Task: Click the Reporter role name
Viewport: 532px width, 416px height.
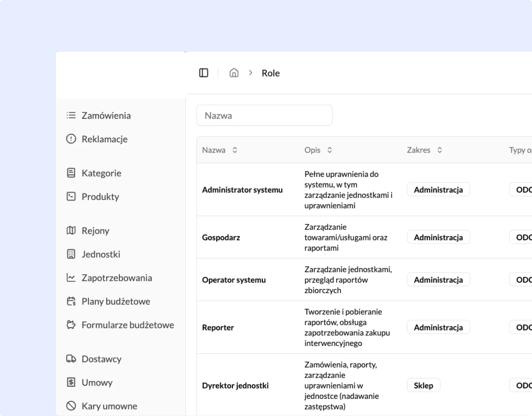Action: click(x=218, y=327)
